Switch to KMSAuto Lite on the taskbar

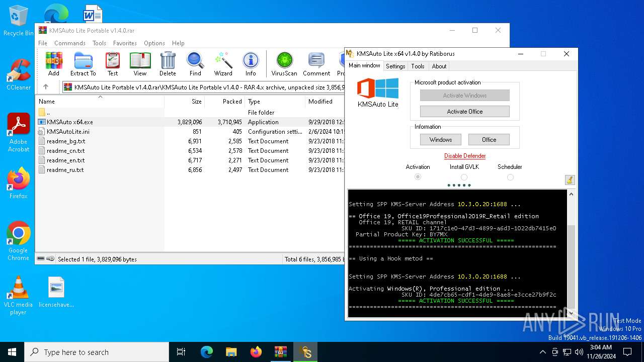pos(305,352)
